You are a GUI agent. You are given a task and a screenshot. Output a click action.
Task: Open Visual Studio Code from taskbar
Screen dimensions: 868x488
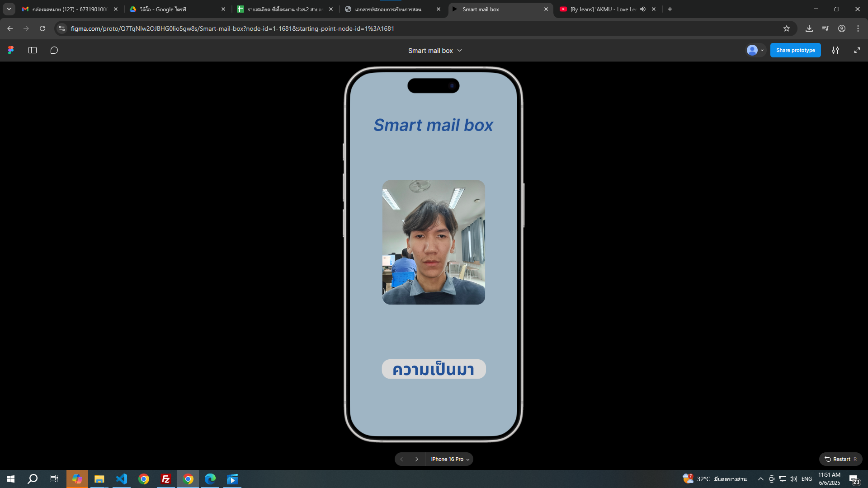[x=122, y=479]
